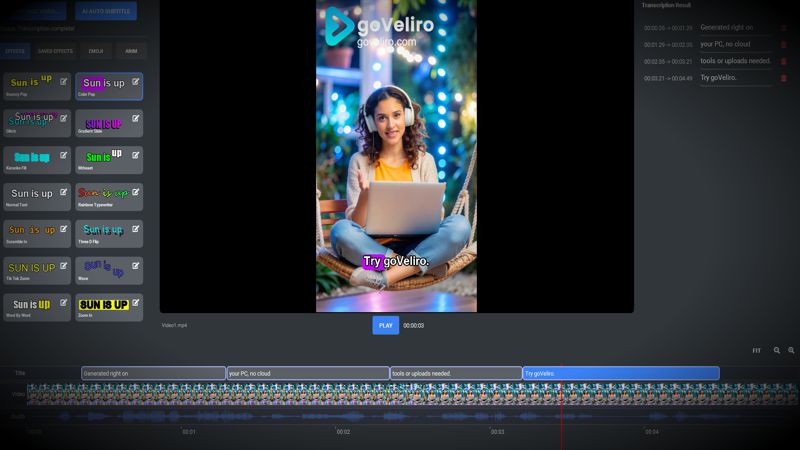
Task: Select the 'tools or uploads needed.' timeline clip
Action: pyautogui.click(x=456, y=373)
